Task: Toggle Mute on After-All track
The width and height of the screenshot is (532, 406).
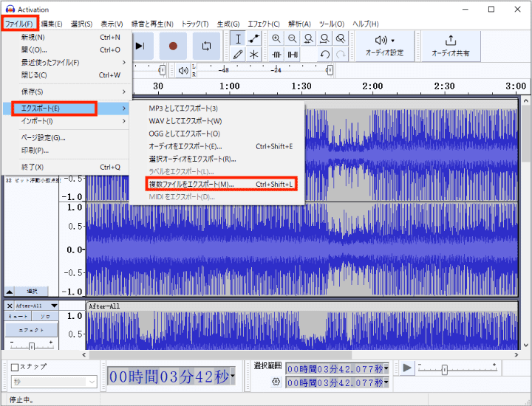Action: click(18, 316)
